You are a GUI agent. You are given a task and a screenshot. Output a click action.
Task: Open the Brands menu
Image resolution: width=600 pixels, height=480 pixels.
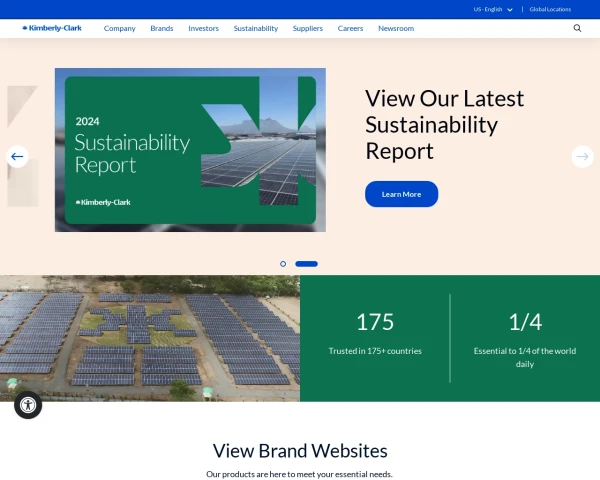(162, 29)
